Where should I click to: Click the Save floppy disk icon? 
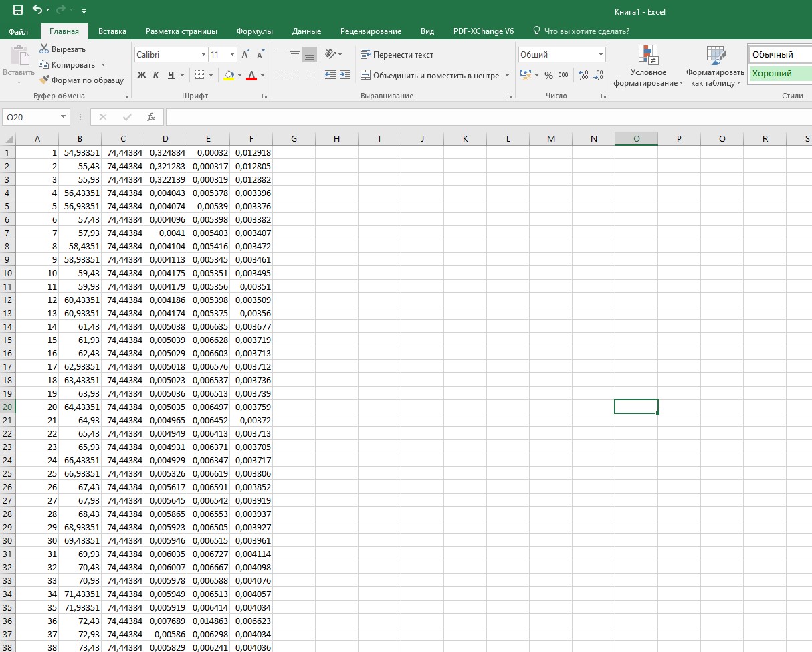coord(18,10)
